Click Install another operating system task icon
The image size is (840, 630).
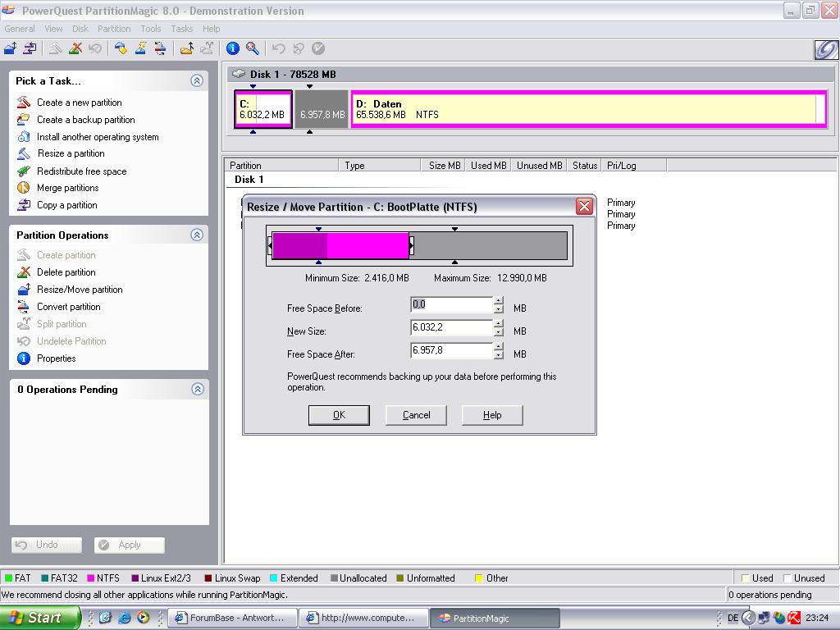[x=24, y=137]
